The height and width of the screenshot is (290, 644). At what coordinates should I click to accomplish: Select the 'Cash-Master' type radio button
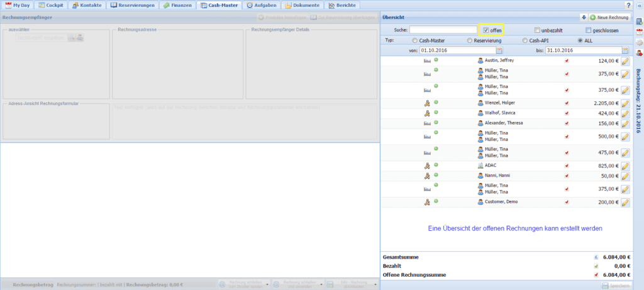click(x=416, y=40)
